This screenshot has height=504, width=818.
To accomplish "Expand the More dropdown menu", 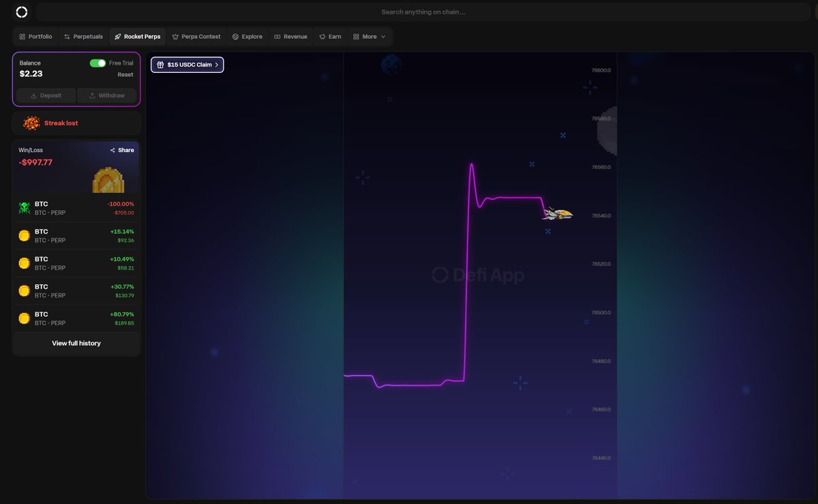I will 369,37.
